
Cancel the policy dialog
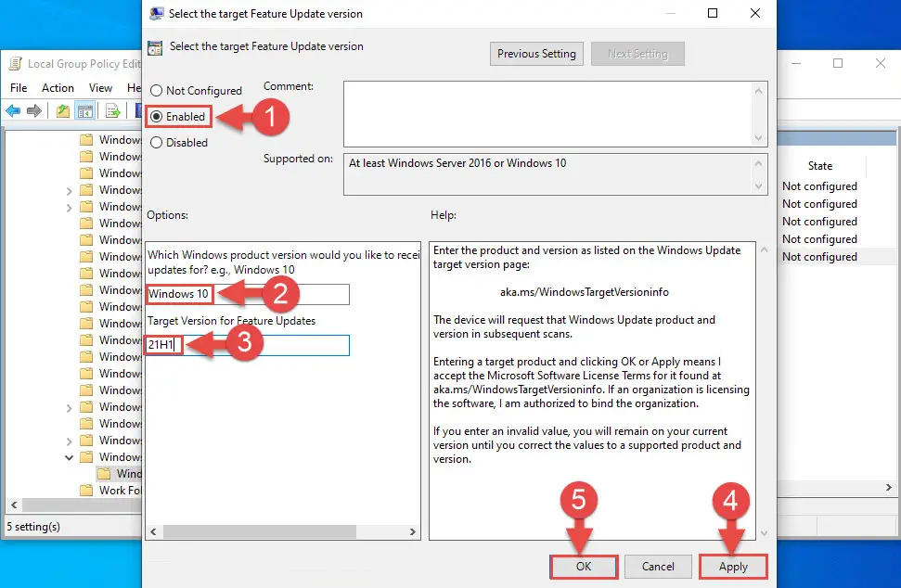658,567
